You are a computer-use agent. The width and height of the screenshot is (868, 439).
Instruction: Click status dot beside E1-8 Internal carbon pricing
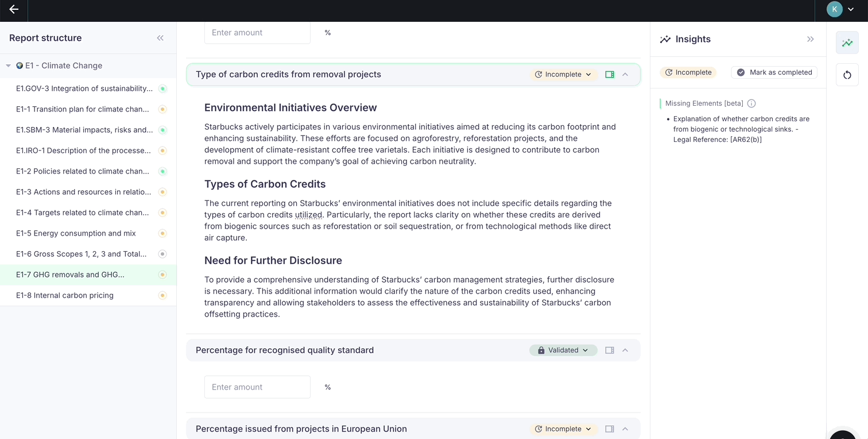click(x=162, y=295)
